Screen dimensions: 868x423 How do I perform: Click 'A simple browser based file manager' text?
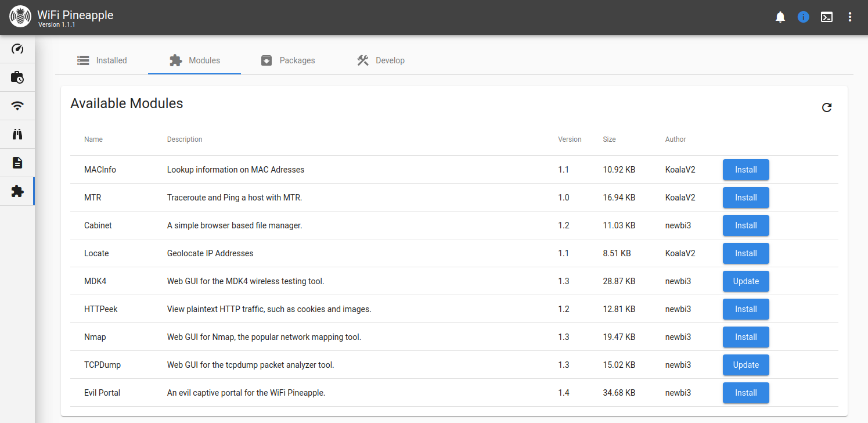(x=235, y=225)
